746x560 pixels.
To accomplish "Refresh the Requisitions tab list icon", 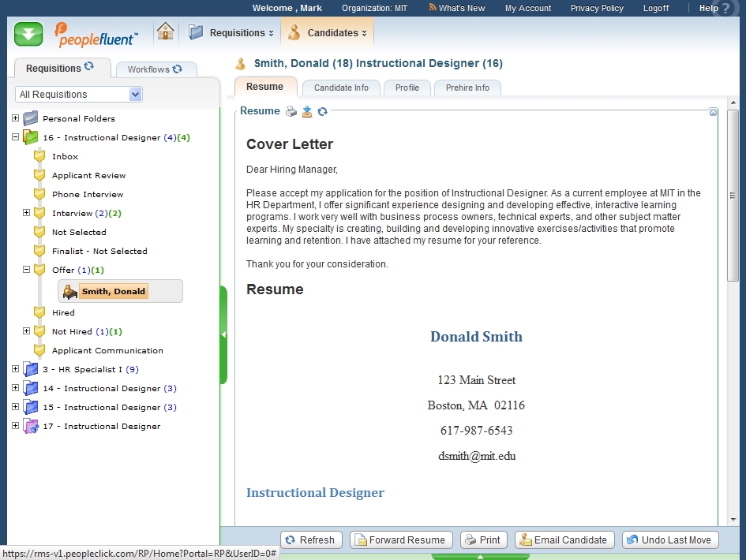I will (89, 68).
